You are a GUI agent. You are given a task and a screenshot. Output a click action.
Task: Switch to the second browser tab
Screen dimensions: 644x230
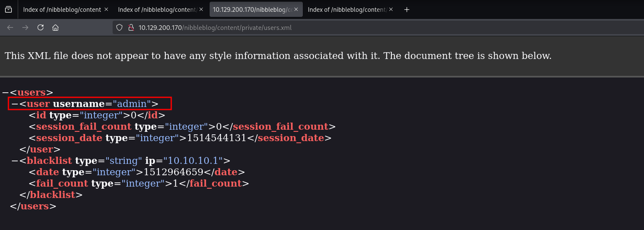coord(156,10)
